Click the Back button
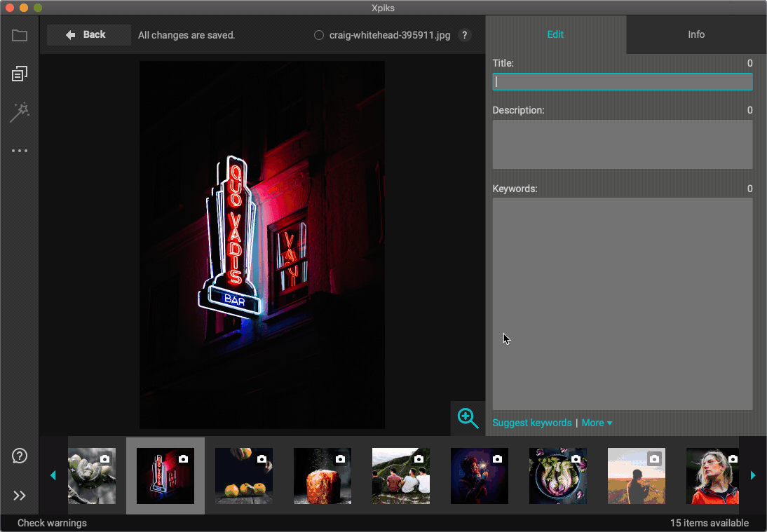Screen dimensions: 767x532 click(88, 35)
